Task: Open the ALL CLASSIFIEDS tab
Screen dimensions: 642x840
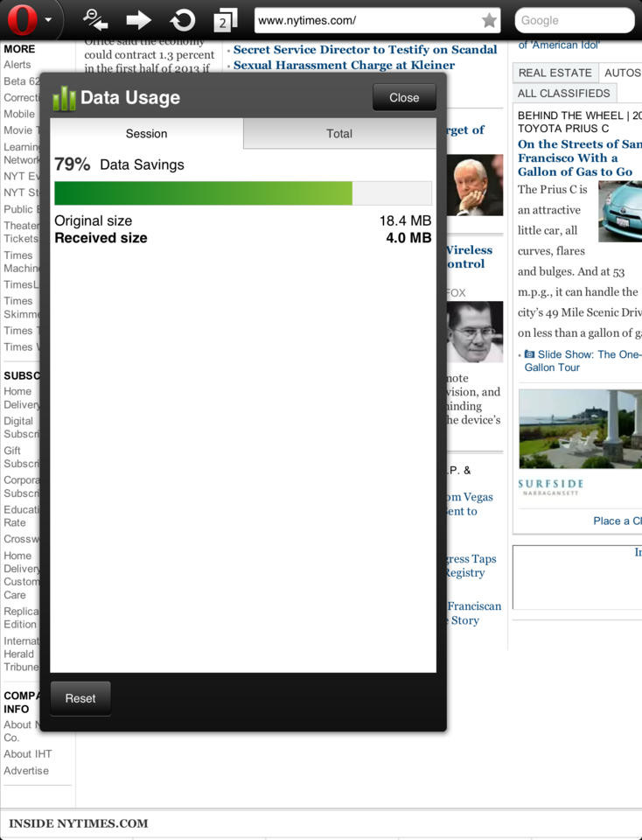Action: (x=564, y=93)
